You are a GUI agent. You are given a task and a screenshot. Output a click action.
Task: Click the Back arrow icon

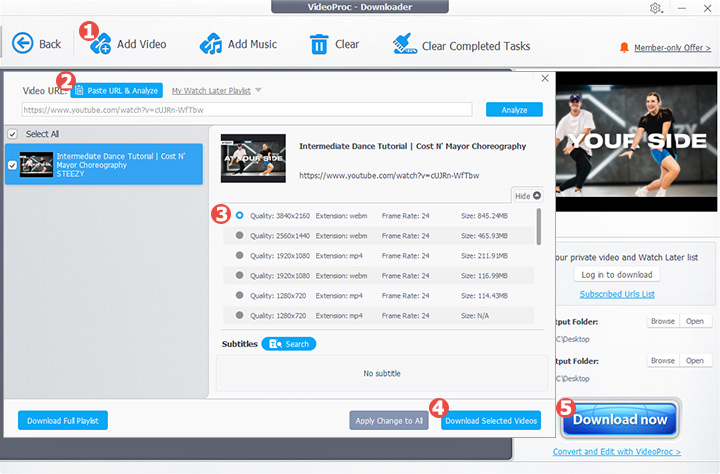click(x=23, y=44)
